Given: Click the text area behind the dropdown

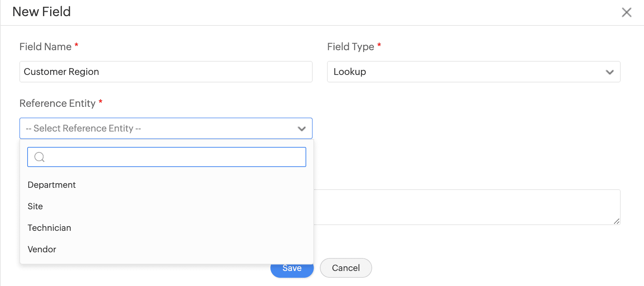Looking at the screenshot, I should click(x=466, y=207).
